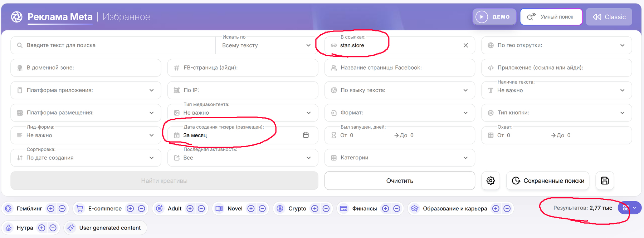Click the Очистить button
This screenshot has height=238, width=644.
click(x=400, y=181)
